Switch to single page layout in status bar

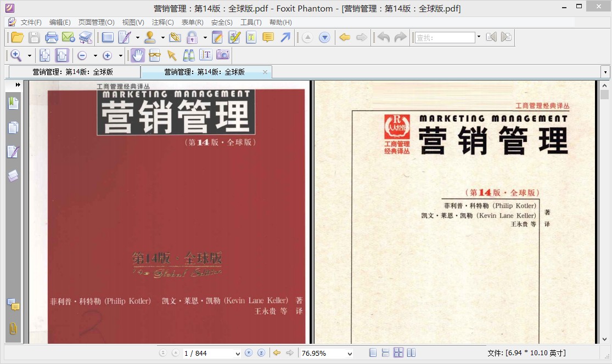point(373,353)
